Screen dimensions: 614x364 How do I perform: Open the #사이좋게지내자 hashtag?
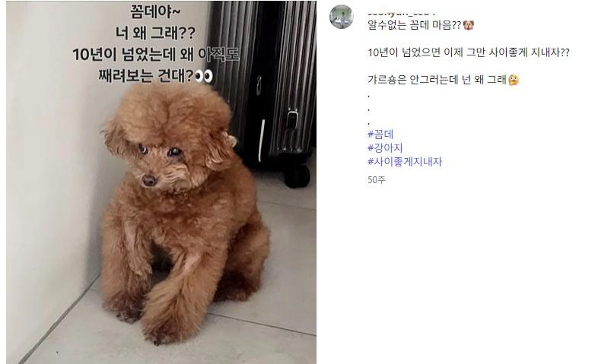[x=405, y=161]
